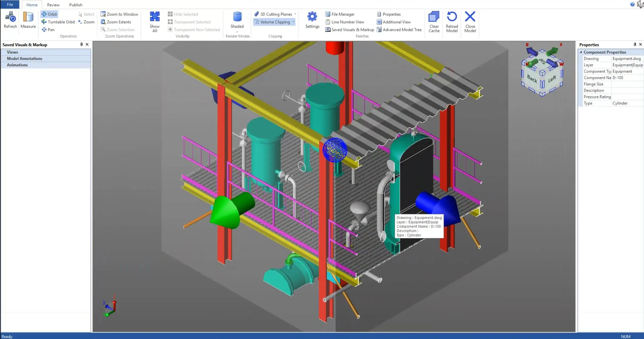644x339 pixels.
Task: Open the Model Annotations section
Action: tap(25, 58)
